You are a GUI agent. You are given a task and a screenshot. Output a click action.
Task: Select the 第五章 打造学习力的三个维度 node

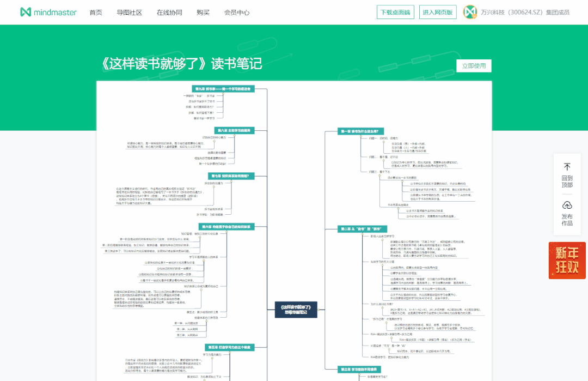(230, 347)
